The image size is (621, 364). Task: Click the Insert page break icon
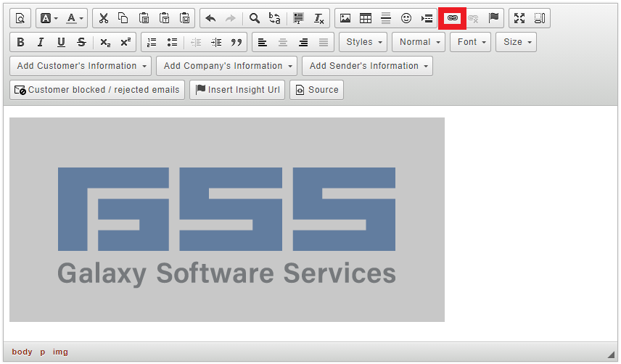(427, 18)
